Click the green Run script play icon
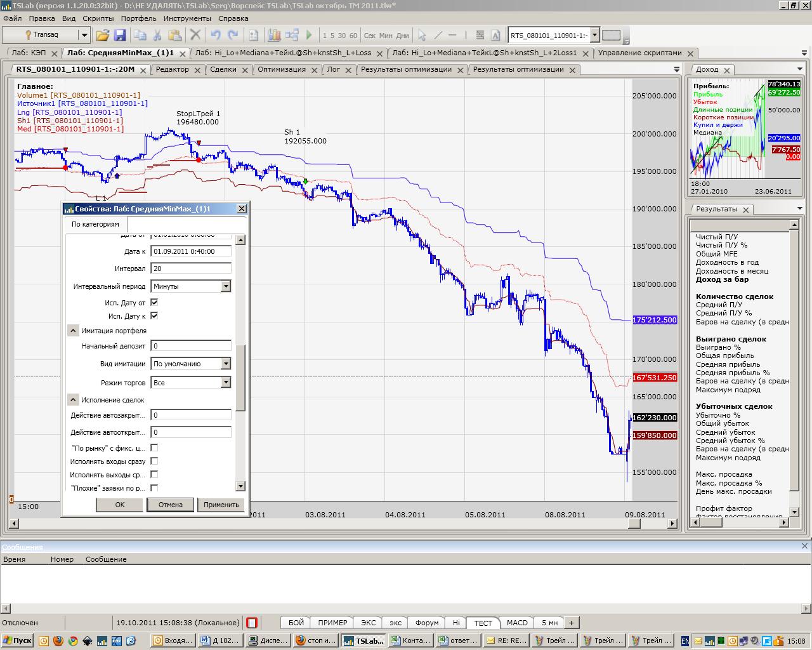The height and width of the screenshot is (650, 812). [x=310, y=35]
